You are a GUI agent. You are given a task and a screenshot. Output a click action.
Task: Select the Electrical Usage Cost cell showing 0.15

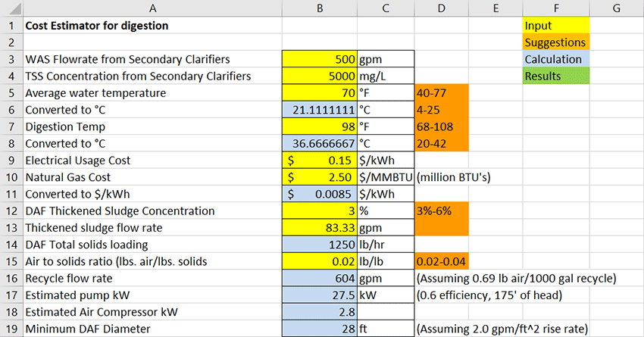319,160
